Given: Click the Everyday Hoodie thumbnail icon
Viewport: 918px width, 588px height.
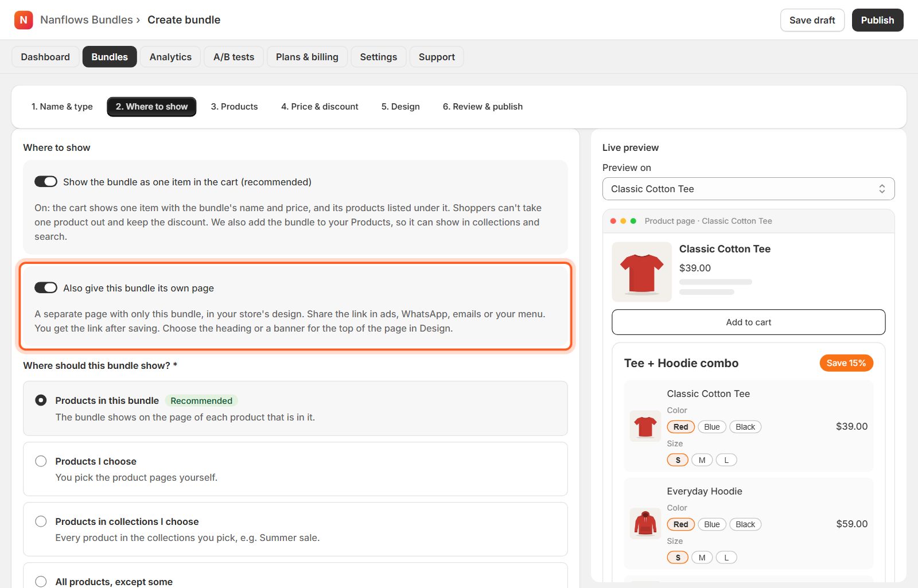Looking at the screenshot, I should pos(645,524).
